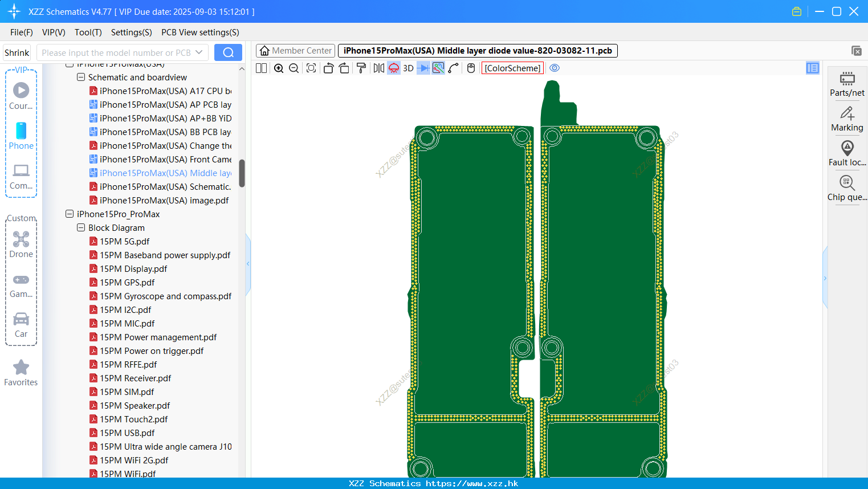Toggle the right side panel layout icon

pyautogui.click(x=813, y=68)
